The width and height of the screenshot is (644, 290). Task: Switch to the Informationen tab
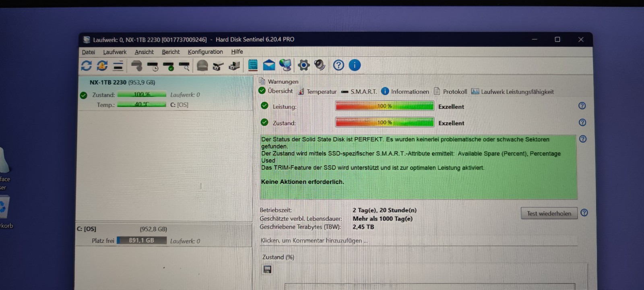(x=405, y=91)
